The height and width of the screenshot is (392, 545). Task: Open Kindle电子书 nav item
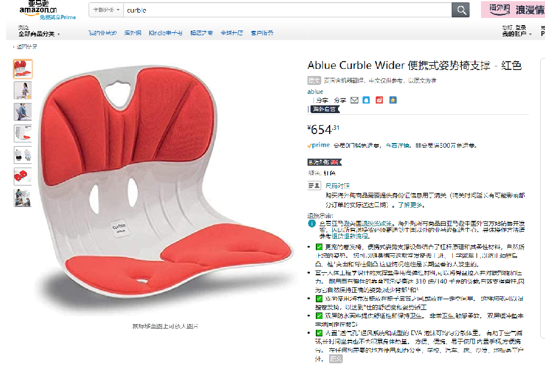click(166, 33)
